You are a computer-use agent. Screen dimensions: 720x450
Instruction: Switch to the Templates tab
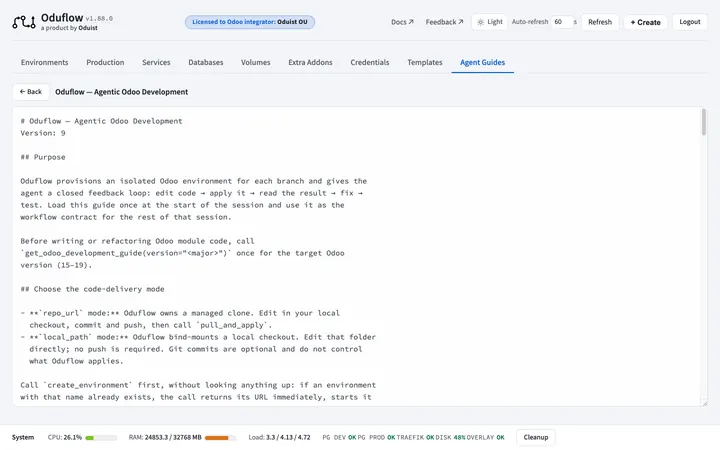click(x=425, y=62)
